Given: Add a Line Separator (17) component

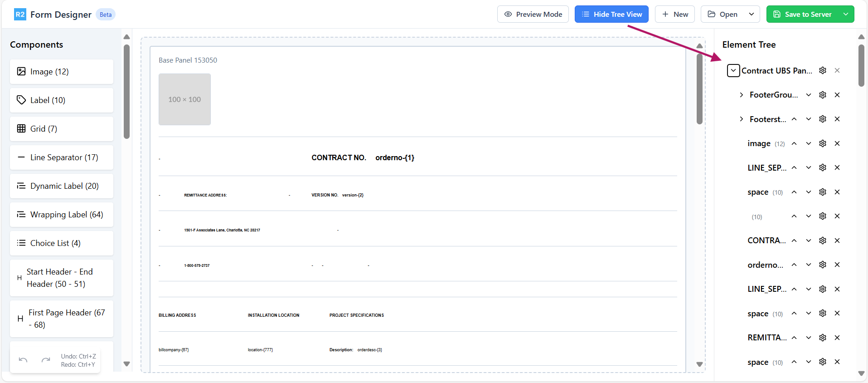Looking at the screenshot, I should click(62, 157).
